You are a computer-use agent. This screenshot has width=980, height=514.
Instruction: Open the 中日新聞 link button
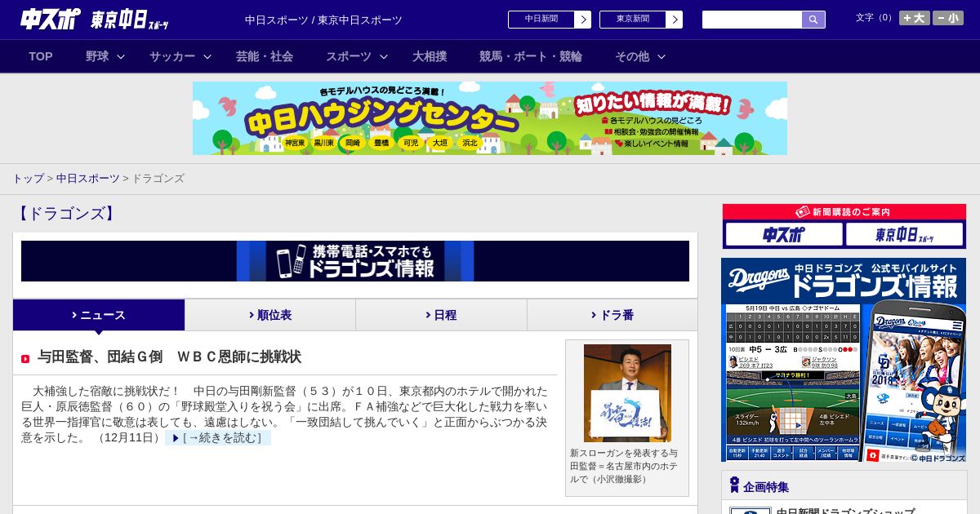tap(541, 20)
